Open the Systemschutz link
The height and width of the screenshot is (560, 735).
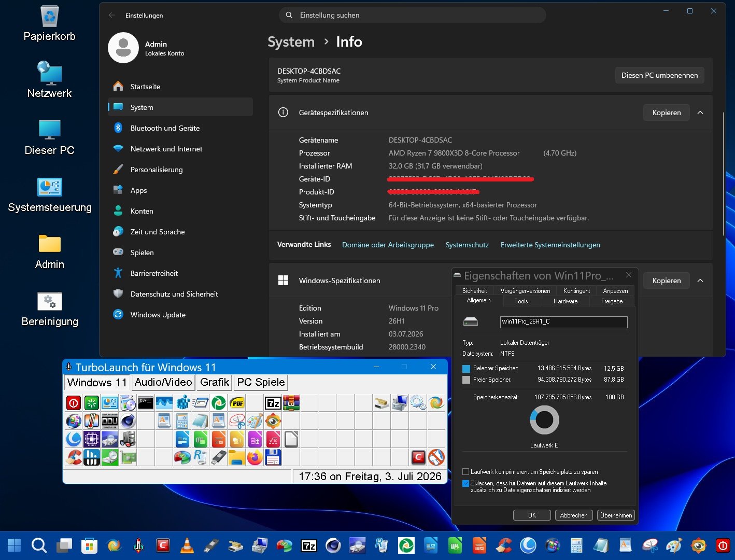click(467, 245)
